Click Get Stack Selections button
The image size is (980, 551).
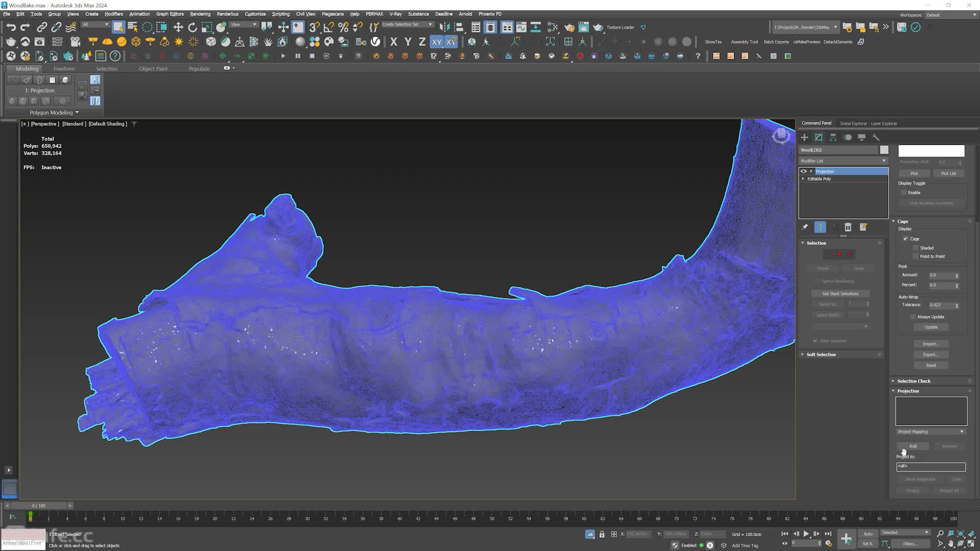840,294
